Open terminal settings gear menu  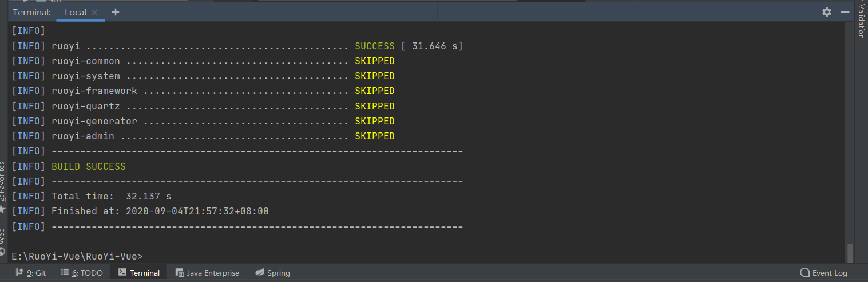[x=826, y=12]
